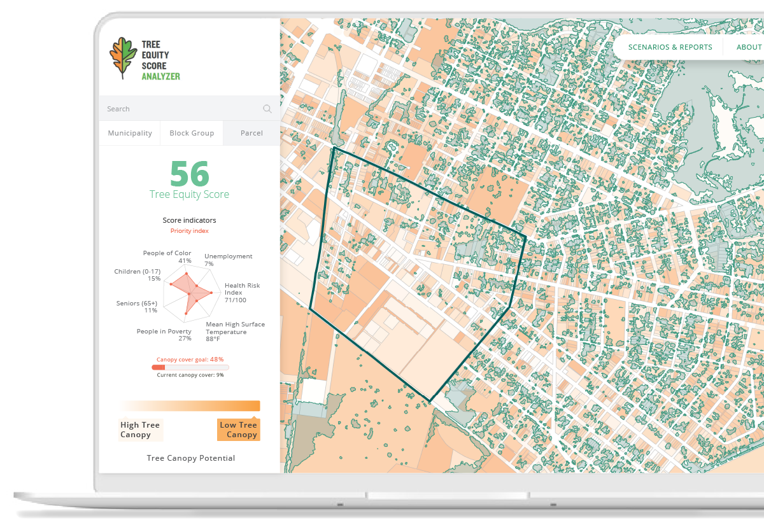The width and height of the screenshot is (764, 532).
Task: Open the Scenarios & Reports menu
Action: (670, 47)
